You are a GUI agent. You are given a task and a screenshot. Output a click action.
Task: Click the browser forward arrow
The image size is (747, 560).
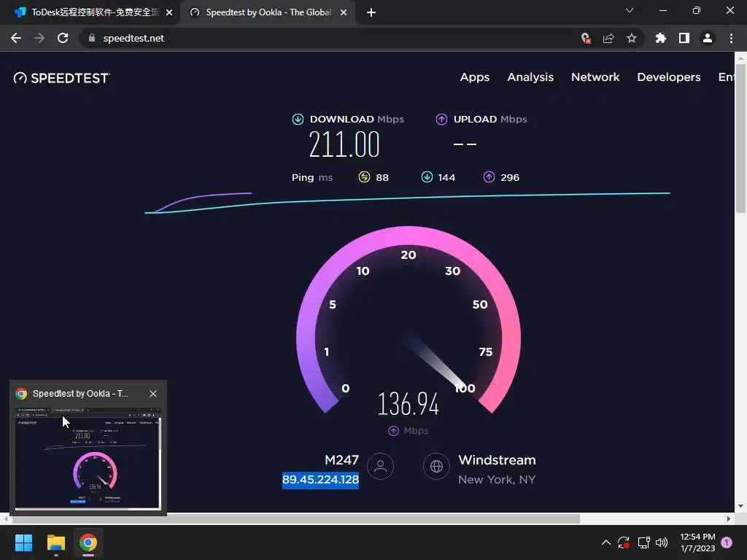tap(39, 38)
